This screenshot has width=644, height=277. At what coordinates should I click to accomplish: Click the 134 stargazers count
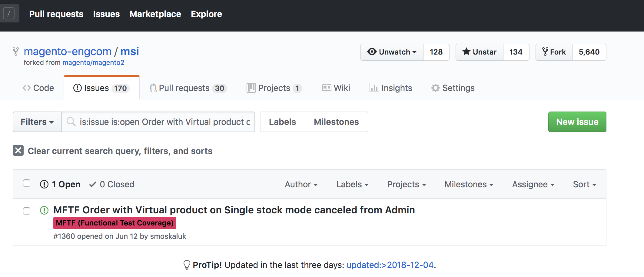pos(516,52)
